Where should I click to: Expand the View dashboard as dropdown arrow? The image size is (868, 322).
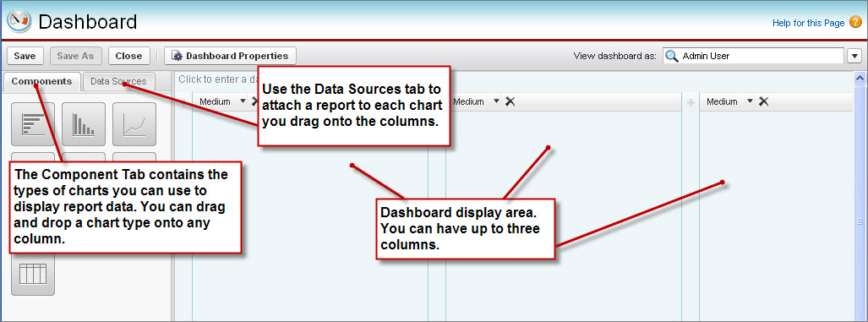pyautogui.click(x=854, y=56)
